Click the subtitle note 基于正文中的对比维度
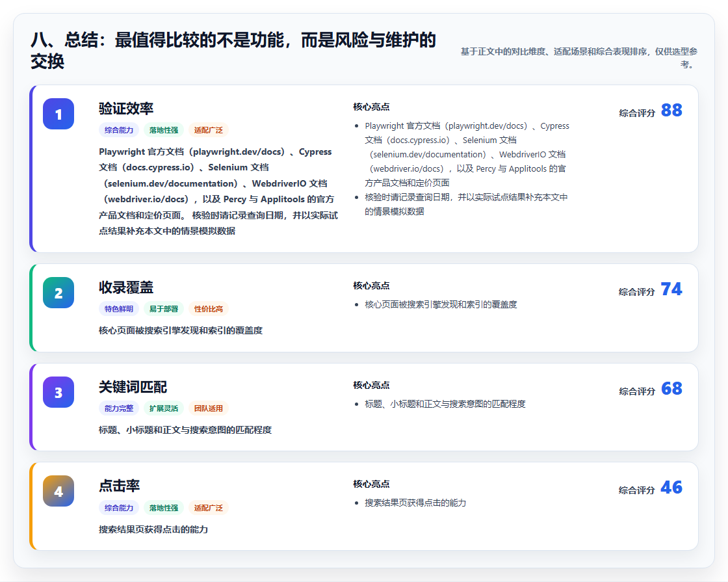This screenshot has height=582, width=728. [x=579, y=58]
